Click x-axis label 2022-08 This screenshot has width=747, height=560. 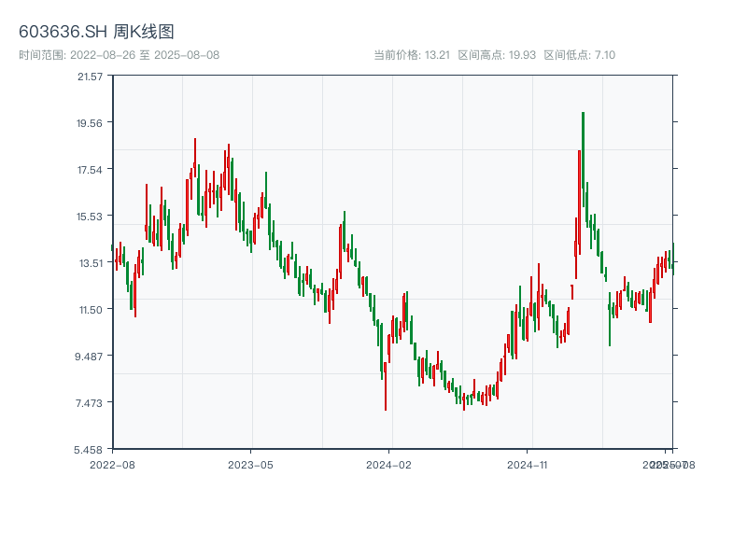coord(112,465)
